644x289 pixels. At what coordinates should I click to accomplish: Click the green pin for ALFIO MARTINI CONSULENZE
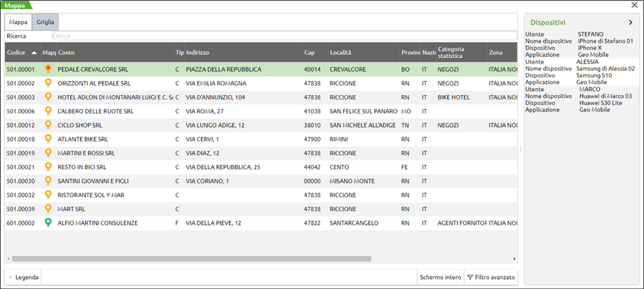point(48,222)
